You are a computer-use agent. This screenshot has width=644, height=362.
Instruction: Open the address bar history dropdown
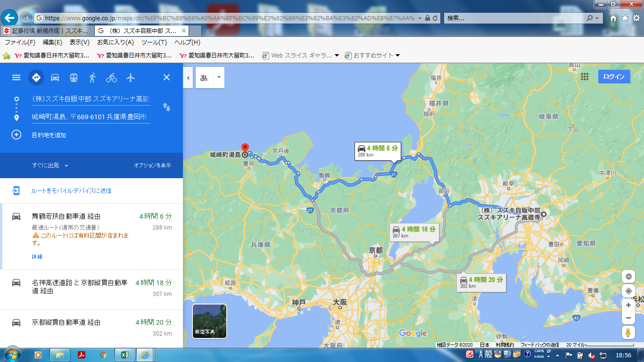tap(420, 18)
